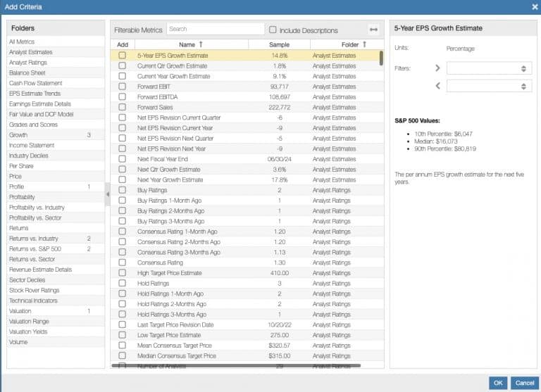Click the greater-than filter icon

437,68
